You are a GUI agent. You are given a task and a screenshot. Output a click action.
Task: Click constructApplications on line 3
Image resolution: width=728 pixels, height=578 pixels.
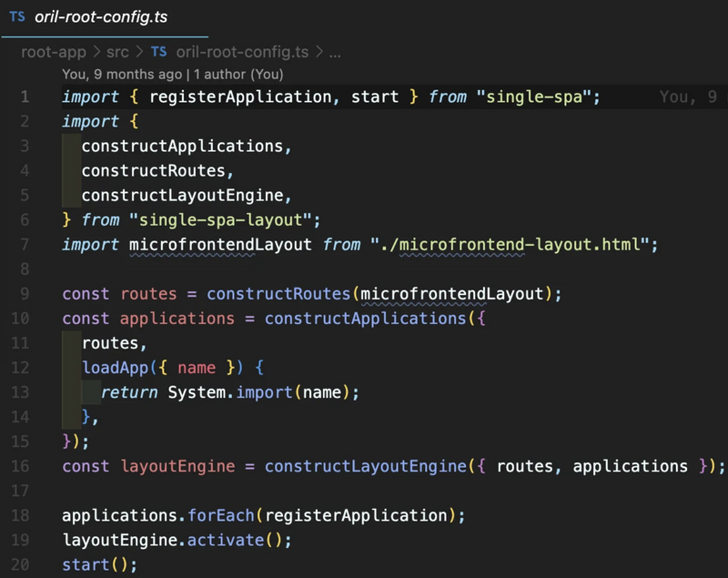(183, 147)
